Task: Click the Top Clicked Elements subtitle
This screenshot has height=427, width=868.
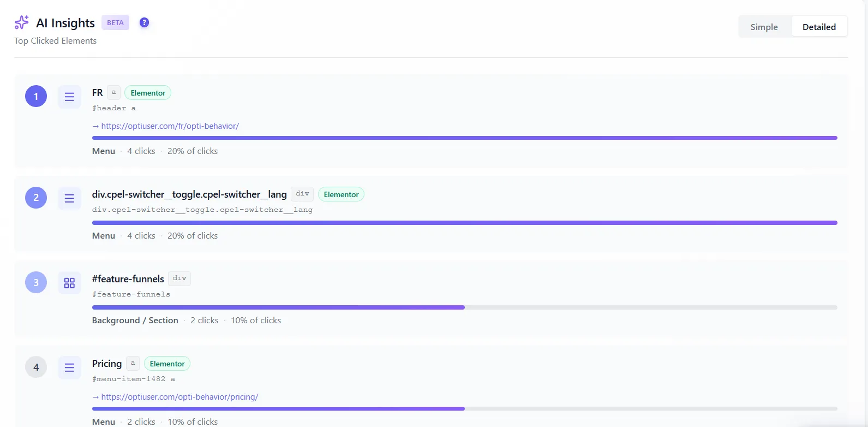Action: 55,41
